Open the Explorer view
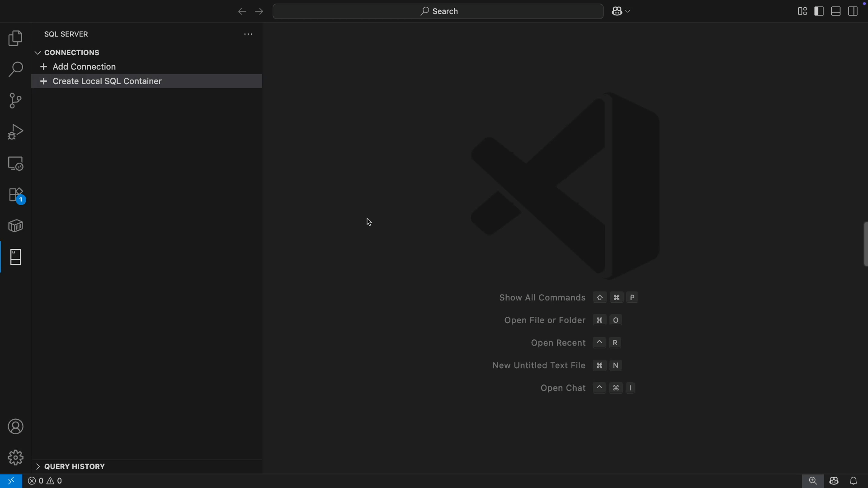 15,38
